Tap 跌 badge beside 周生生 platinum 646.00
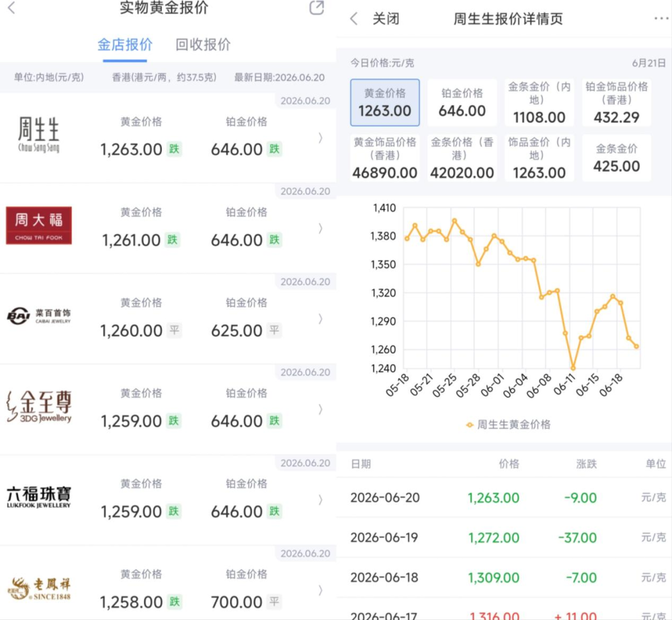 click(x=274, y=149)
